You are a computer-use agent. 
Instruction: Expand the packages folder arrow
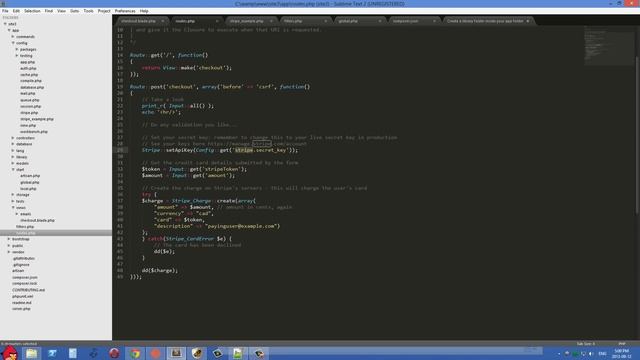coord(17,49)
